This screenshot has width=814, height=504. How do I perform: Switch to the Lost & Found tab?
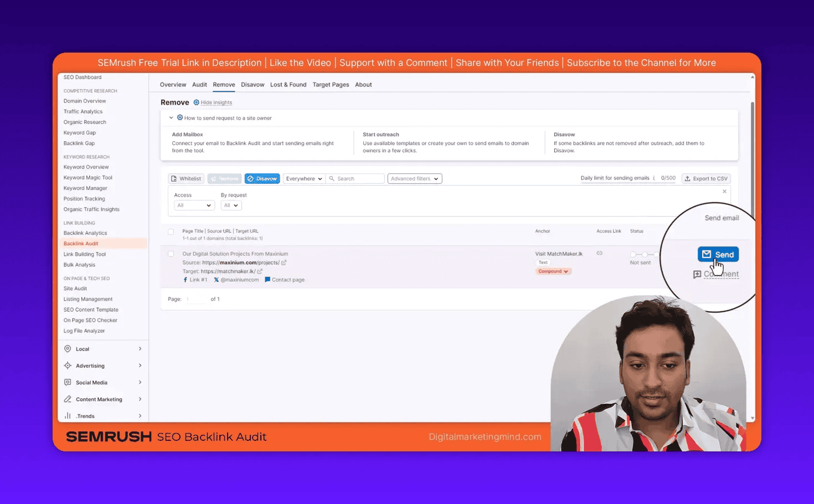coord(288,84)
